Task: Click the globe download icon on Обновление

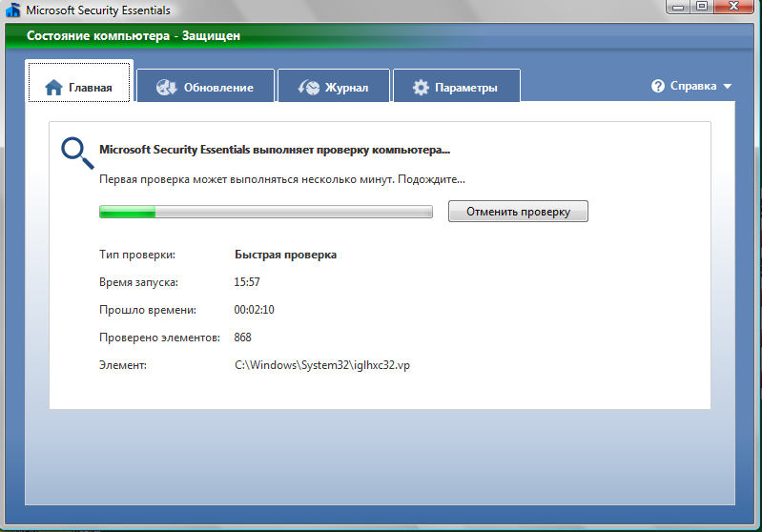Action: [166, 88]
